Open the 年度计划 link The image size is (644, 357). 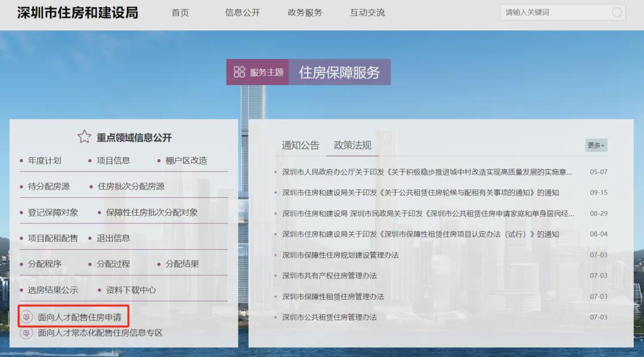coord(44,160)
